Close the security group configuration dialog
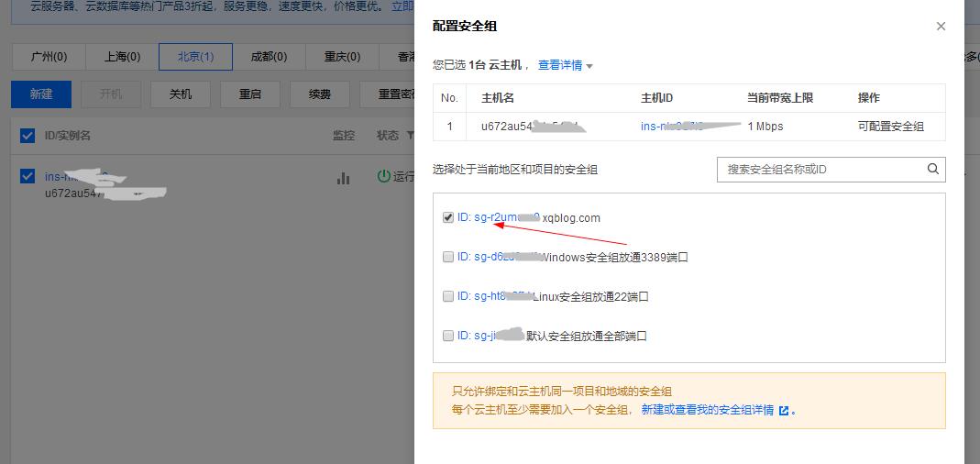The width and height of the screenshot is (980, 464). 941,27
